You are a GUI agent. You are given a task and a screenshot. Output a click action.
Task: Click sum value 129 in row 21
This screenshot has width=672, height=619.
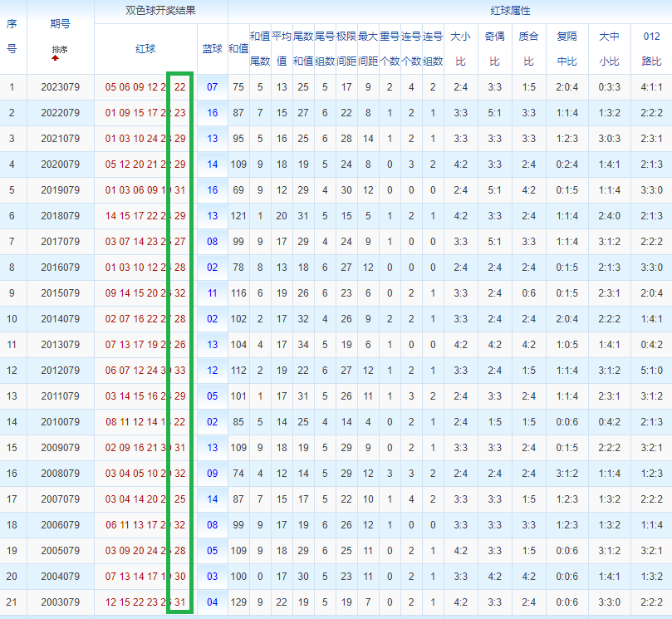click(x=238, y=602)
